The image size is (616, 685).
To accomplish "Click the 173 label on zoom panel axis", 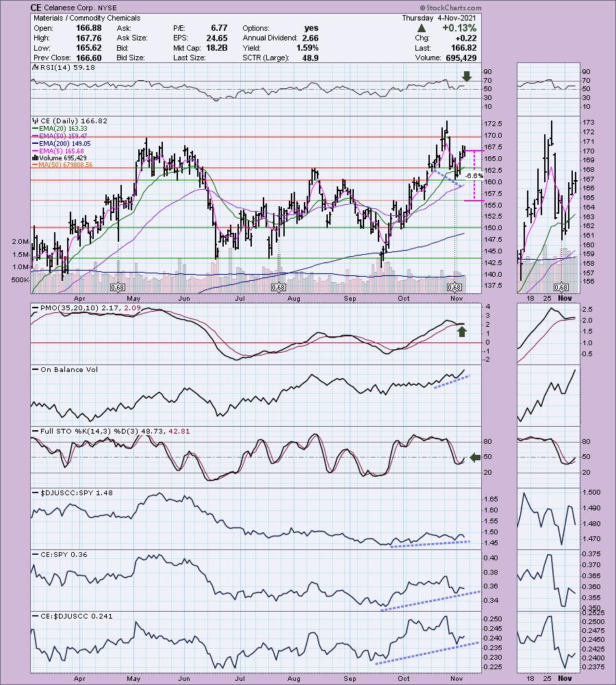I will coord(588,123).
